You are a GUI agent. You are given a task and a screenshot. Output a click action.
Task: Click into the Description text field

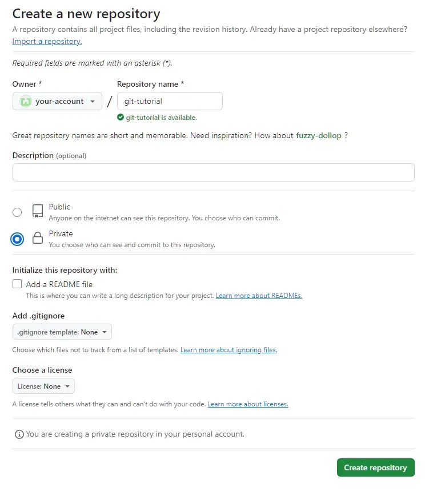tap(213, 172)
